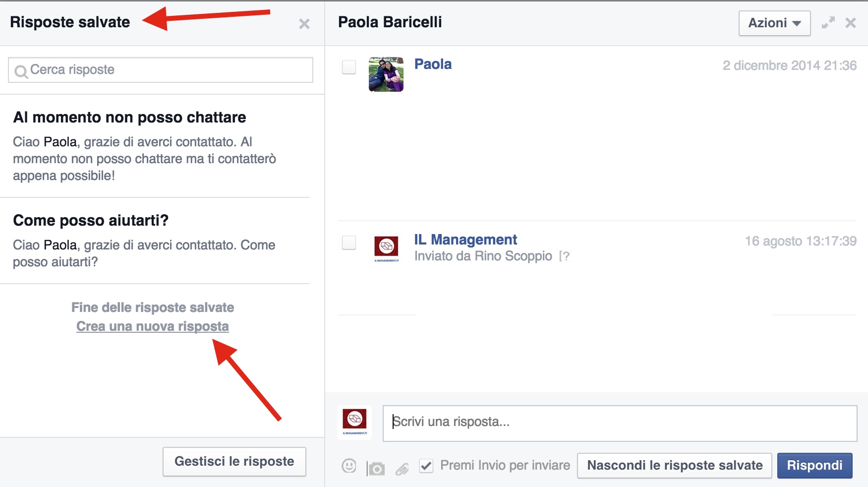The image size is (868, 487).
Task: Click the Gestisci le risposte button
Action: pos(234,462)
